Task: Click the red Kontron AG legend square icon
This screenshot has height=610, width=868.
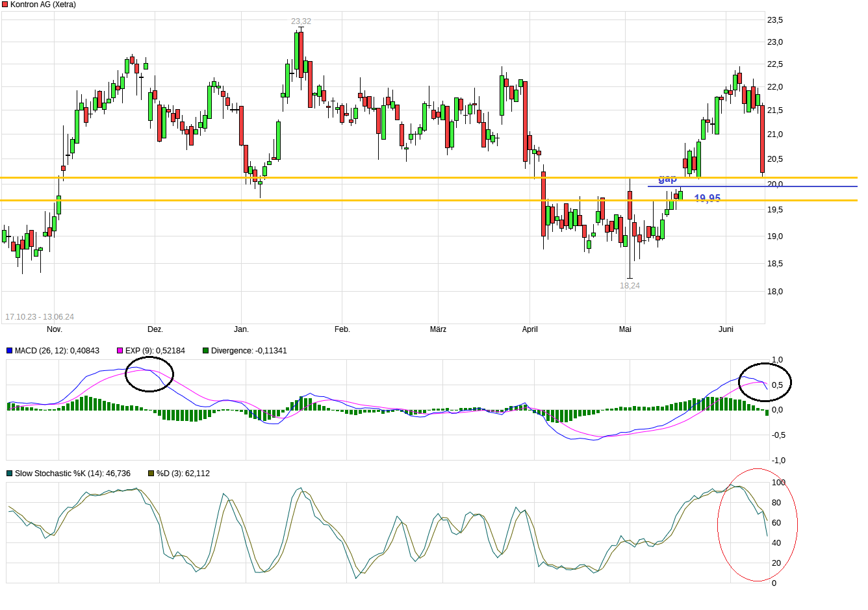Action: [6, 5]
